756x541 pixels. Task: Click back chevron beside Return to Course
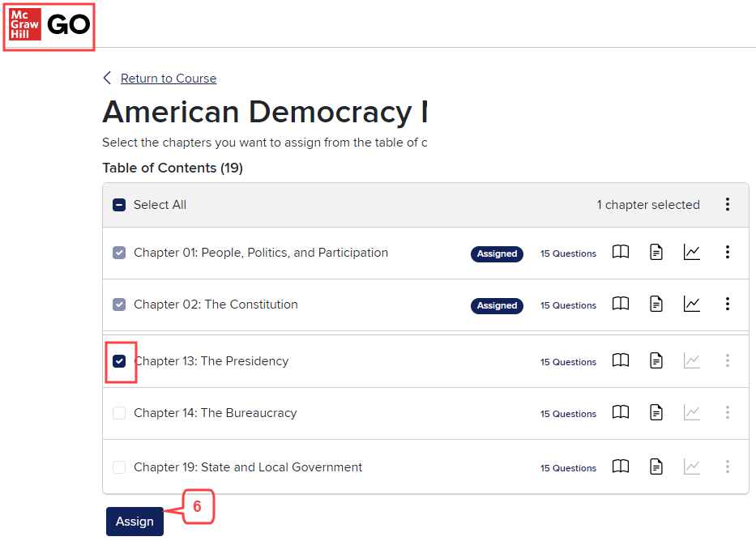point(107,78)
